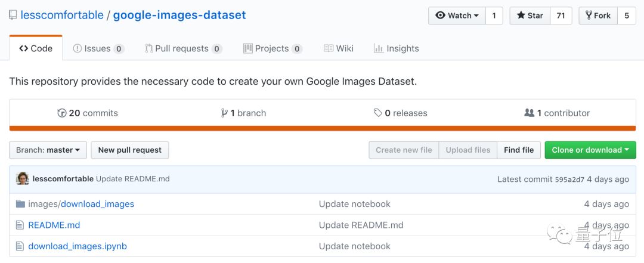Click the Find file button
The height and width of the screenshot is (263, 644).
[x=519, y=150]
